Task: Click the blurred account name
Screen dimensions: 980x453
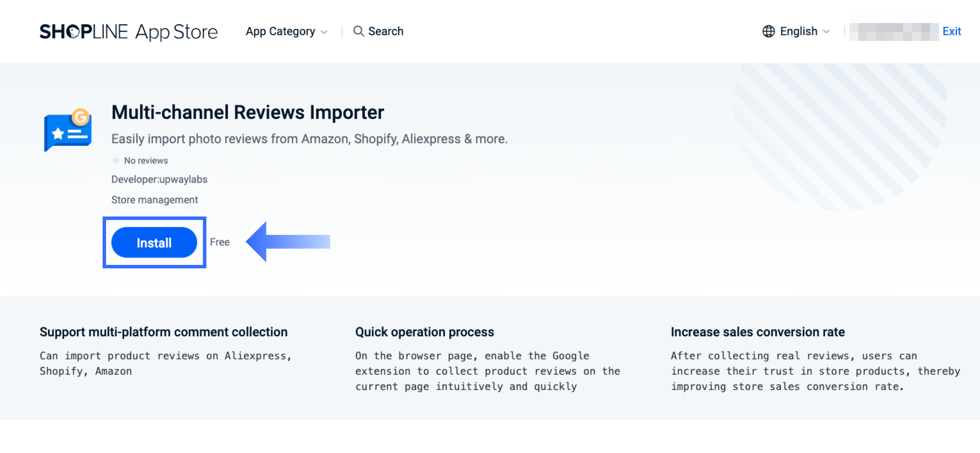Action: pyautogui.click(x=894, y=31)
